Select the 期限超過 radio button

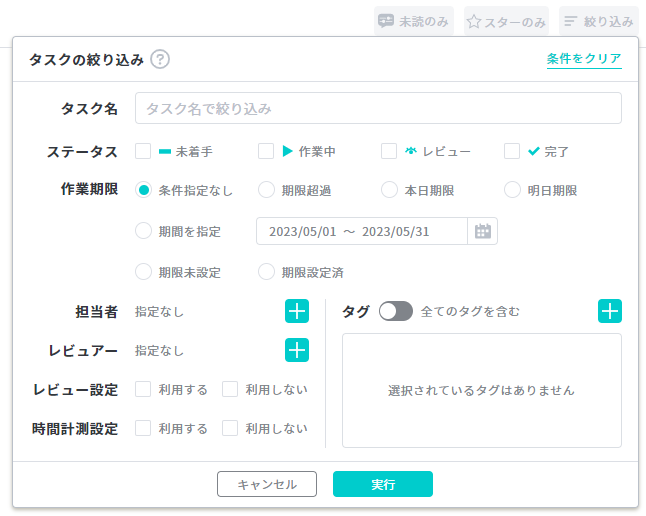266,190
